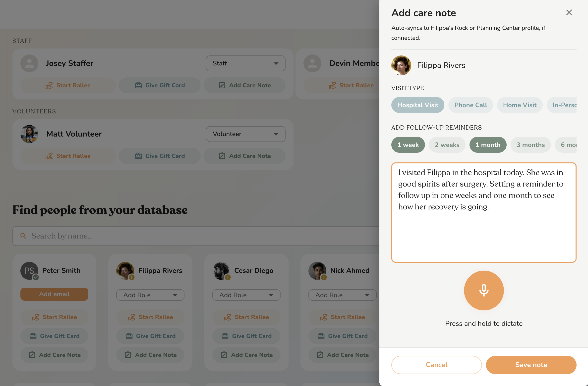Click Filippa Rivers card profile photo
The height and width of the screenshot is (386, 588).
point(125,271)
